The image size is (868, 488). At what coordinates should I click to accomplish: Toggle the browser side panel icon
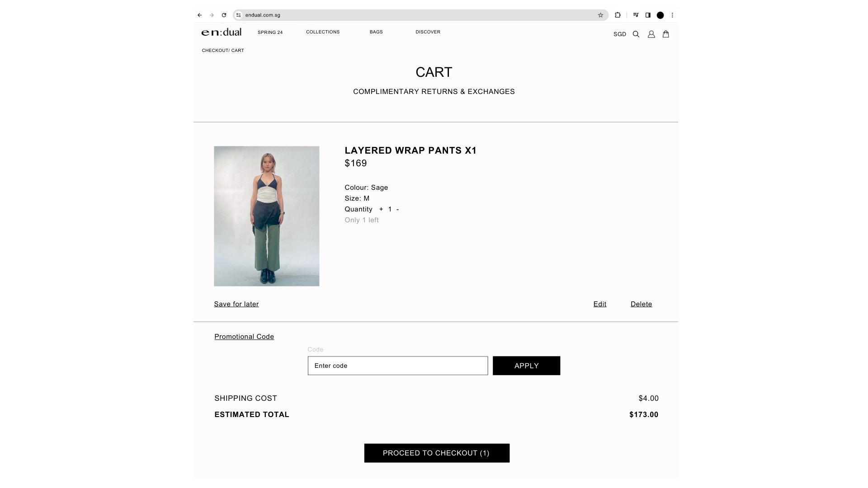tap(648, 15)
